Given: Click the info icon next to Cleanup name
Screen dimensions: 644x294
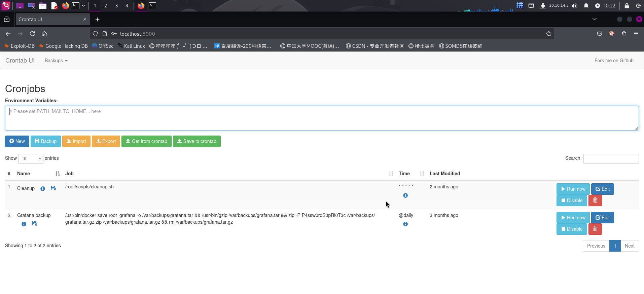Looking at the screenshot, I should pyautogui.click(x=43, y=189).
